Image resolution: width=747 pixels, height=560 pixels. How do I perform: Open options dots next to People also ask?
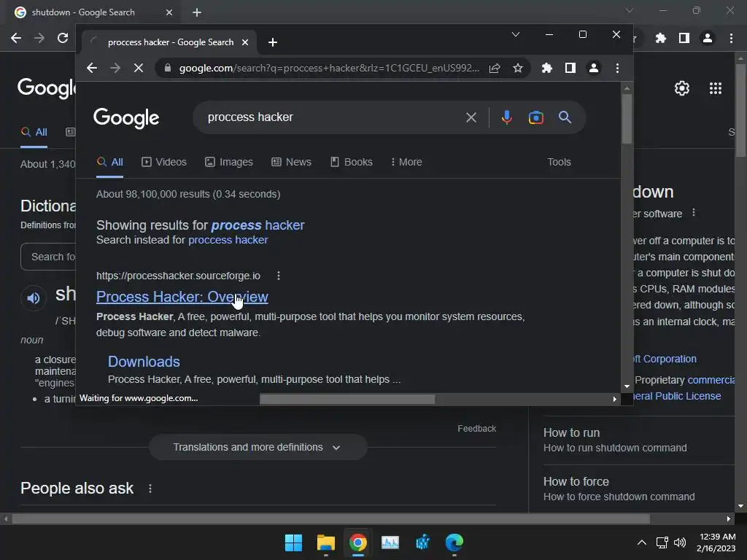pyautogui.click(x=150, y=489)
